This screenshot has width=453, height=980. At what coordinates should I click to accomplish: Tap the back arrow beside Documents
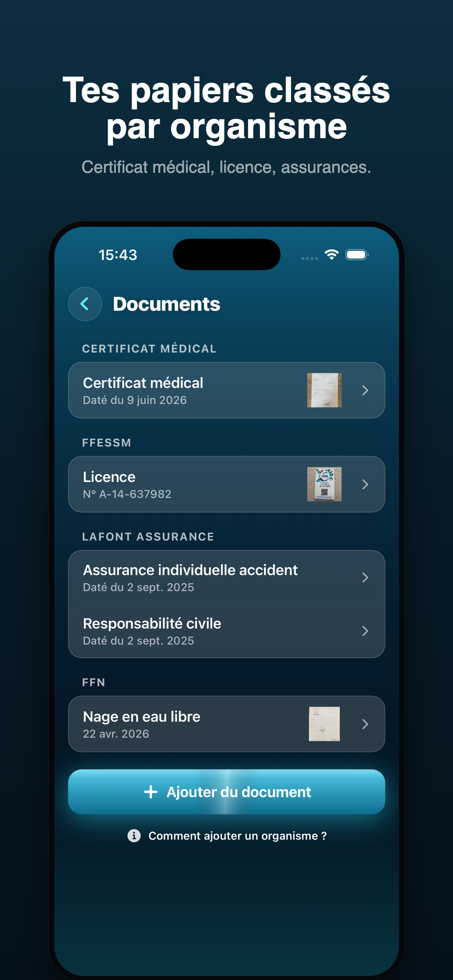coord(85,304)
